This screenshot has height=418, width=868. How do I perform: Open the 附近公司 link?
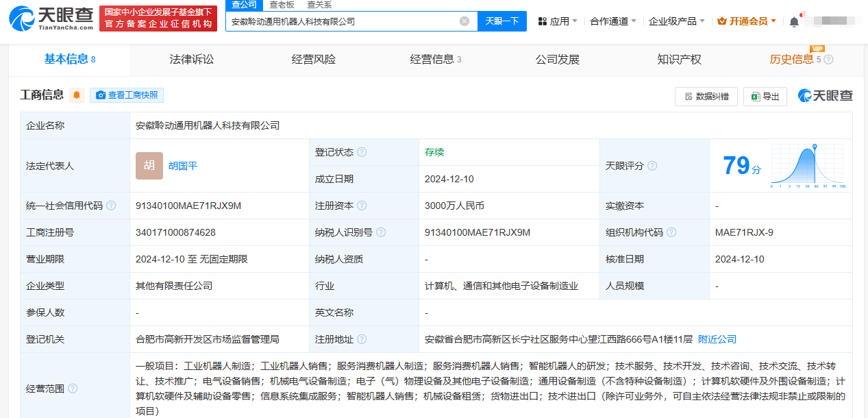tap(717, 339)
